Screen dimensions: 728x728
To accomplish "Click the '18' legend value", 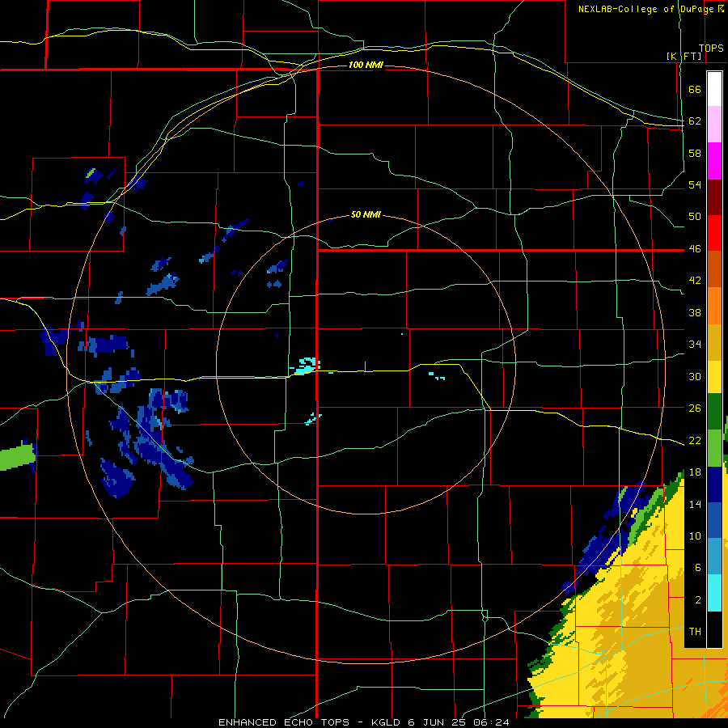I will (x=695, y=472).
